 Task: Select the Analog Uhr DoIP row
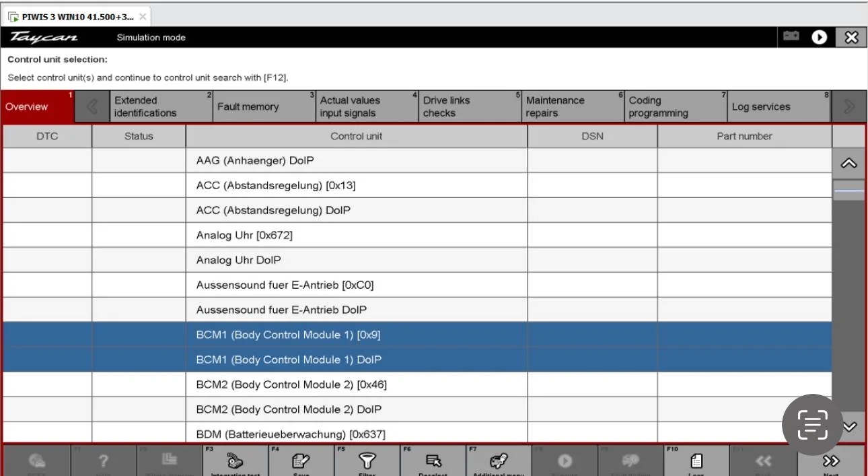(x=417, y=260)
